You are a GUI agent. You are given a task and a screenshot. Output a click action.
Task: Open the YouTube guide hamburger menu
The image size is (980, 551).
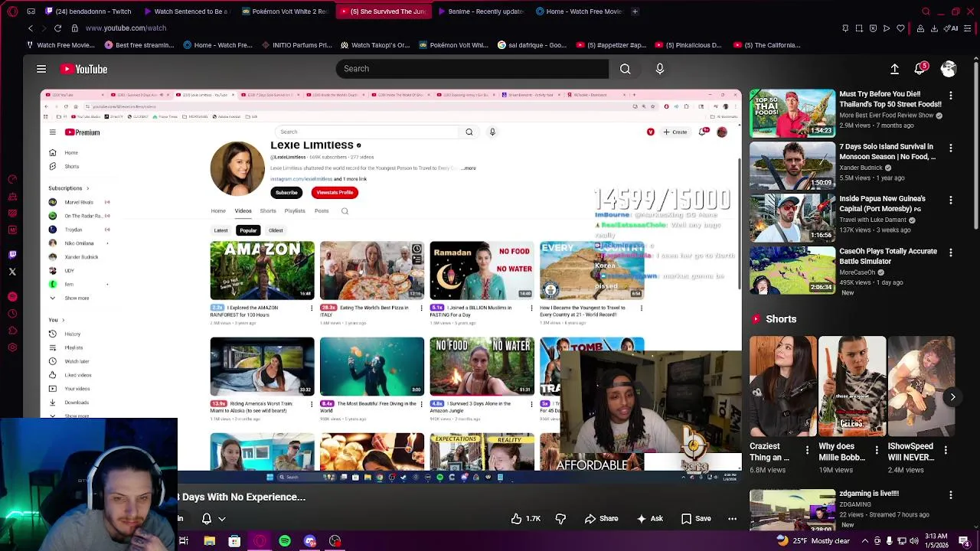point(41,69)
